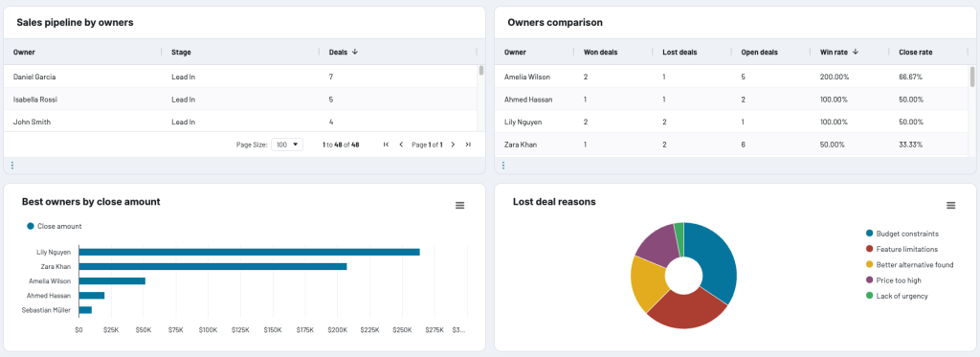Click the 66.67% close rate cell
Viewport: 980px width, 357px height.
(911, 77)
